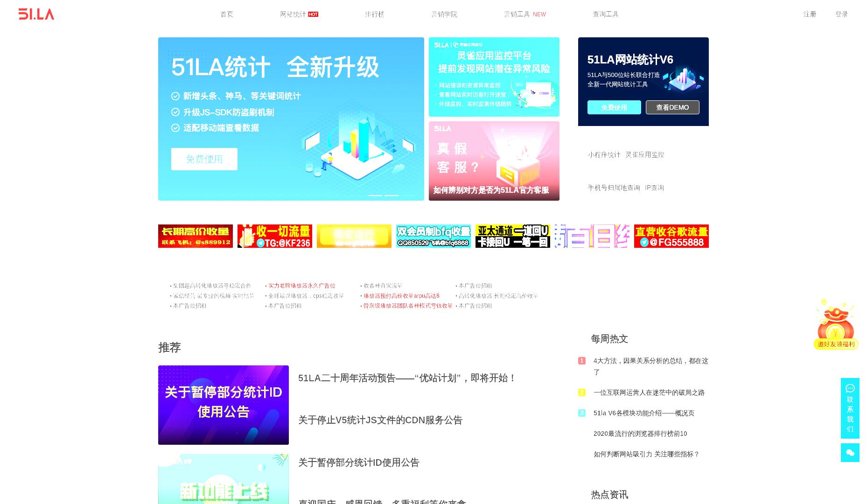Click the 骨灰级播放器团队 text ad
Screen dimensions: 867x504
408,306
